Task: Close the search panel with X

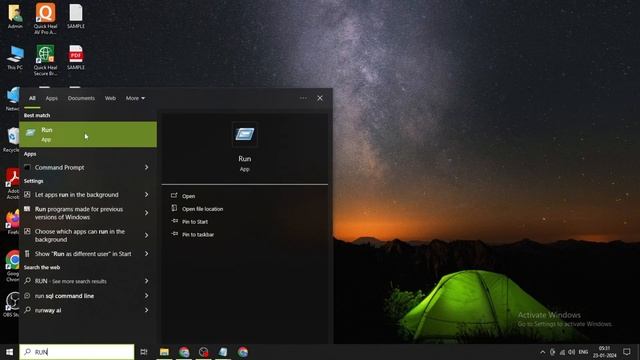Action: 320,98
